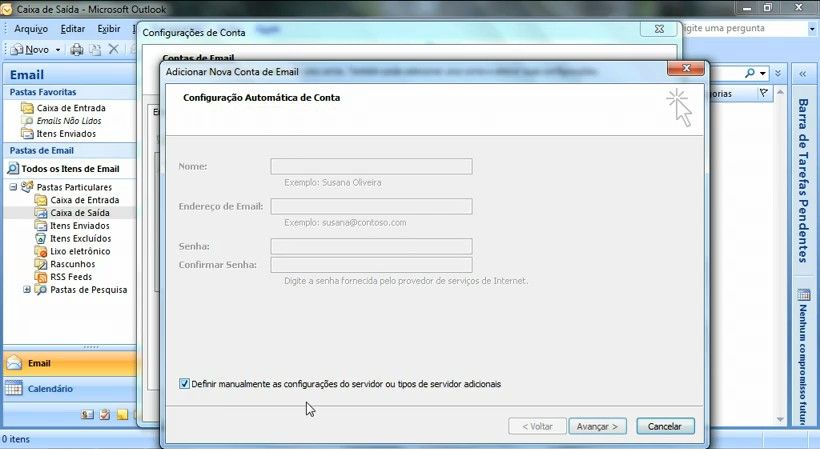Viewport: 820px width, 449px height.
Task: Collapse the Pastas Particulares tree node
Action: pyautogui.click(x=14, y=187)
